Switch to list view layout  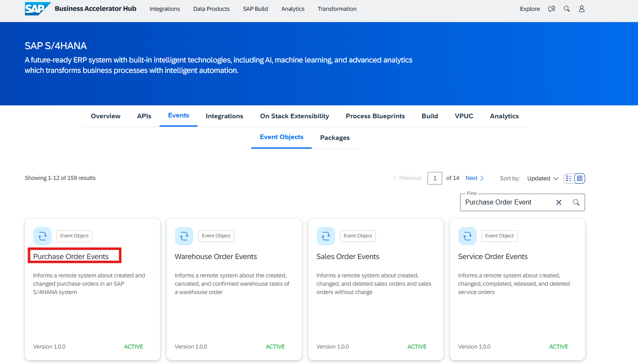569,178
